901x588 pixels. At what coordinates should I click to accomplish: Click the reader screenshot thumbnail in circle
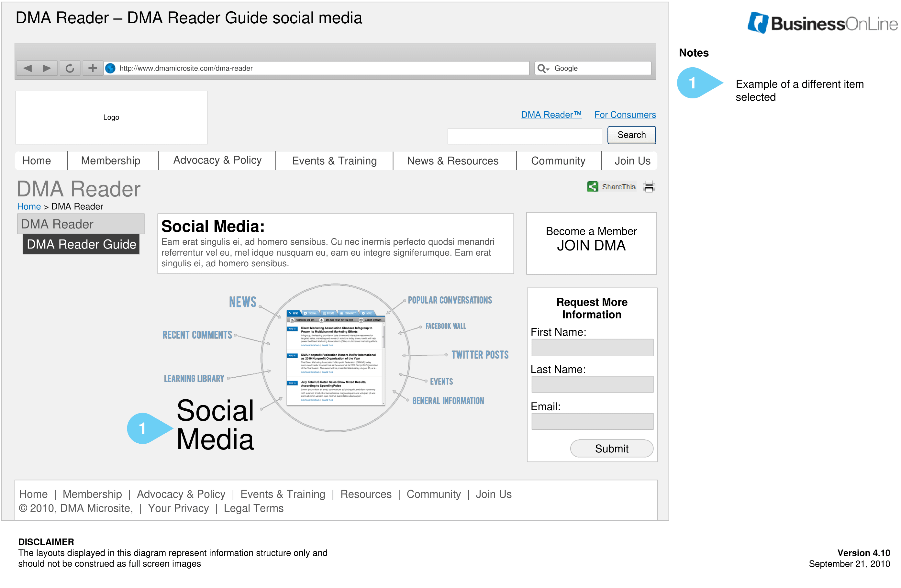[335, 358]
